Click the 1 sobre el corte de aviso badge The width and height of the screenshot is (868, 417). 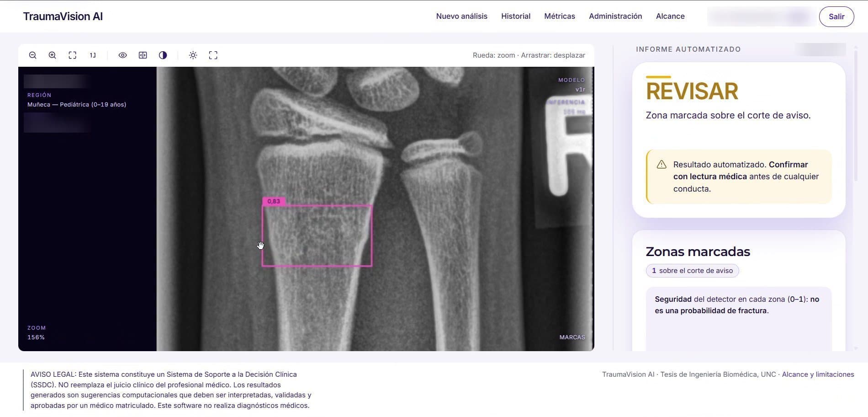coord(692,271)
